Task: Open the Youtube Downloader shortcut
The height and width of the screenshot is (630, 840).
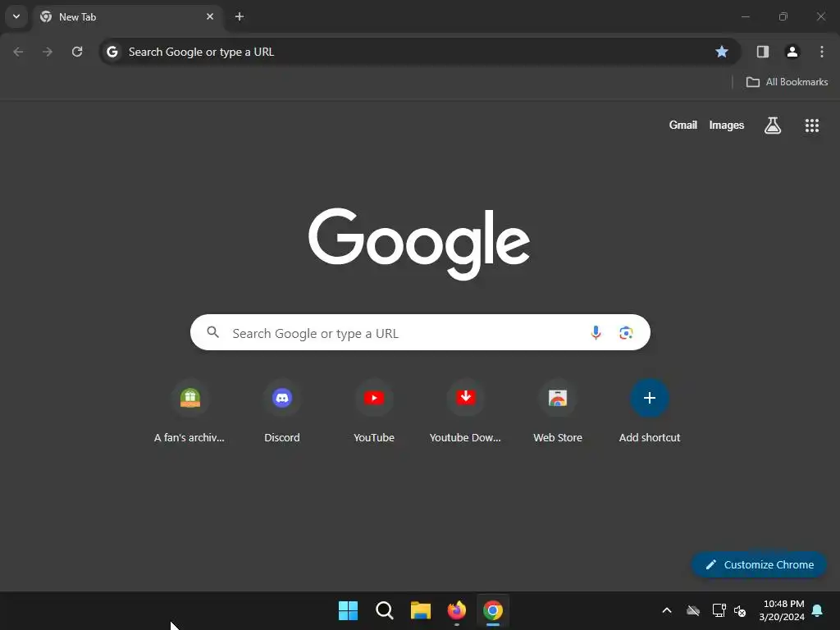Action: tap(466, 412)
